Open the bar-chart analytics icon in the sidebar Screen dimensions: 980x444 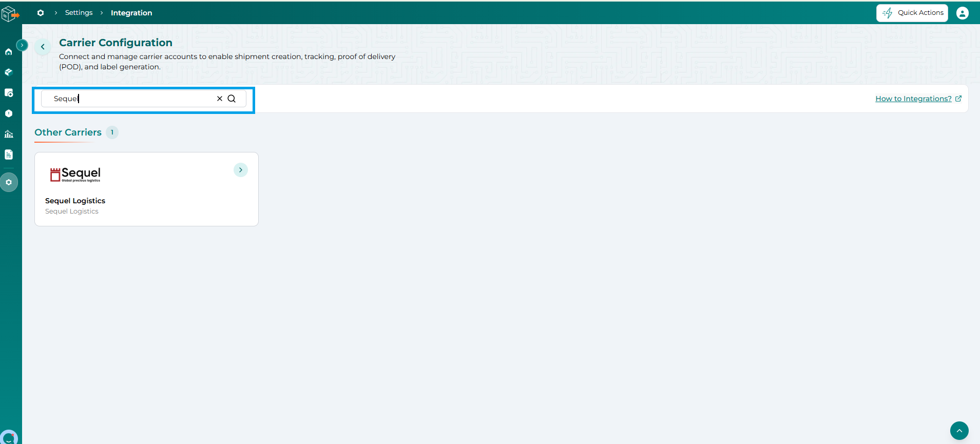(9, 134)
